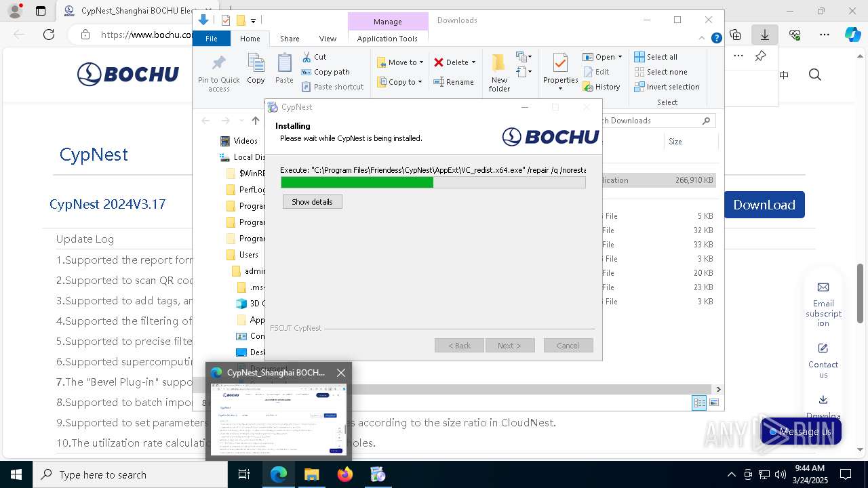Click Type here to search box
The width and height of the screenshot is (868, 488).
pos(130,474)
